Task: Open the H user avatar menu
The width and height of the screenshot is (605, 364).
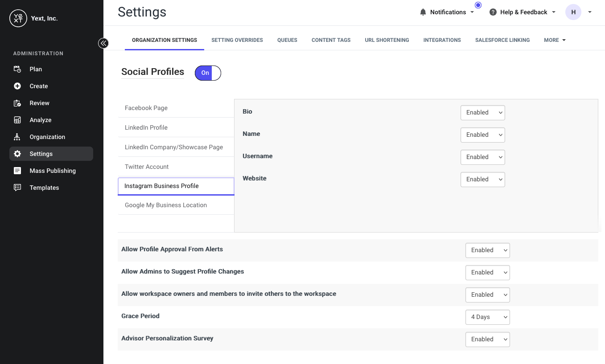Action: [573, 12]
